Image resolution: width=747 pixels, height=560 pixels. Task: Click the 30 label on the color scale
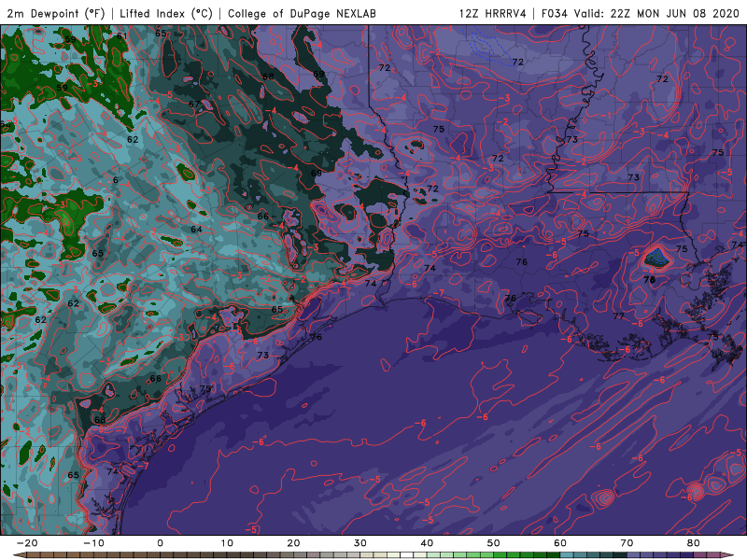pos(360,543)
